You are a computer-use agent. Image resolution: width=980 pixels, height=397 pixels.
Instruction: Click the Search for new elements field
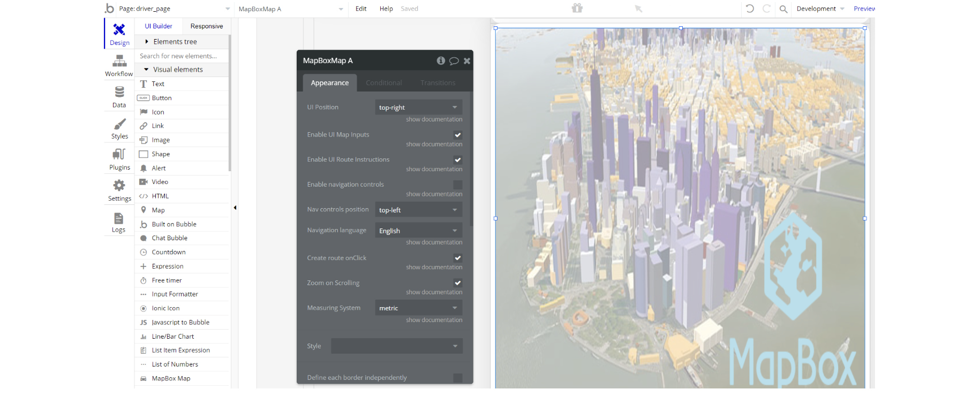[182, 56]
